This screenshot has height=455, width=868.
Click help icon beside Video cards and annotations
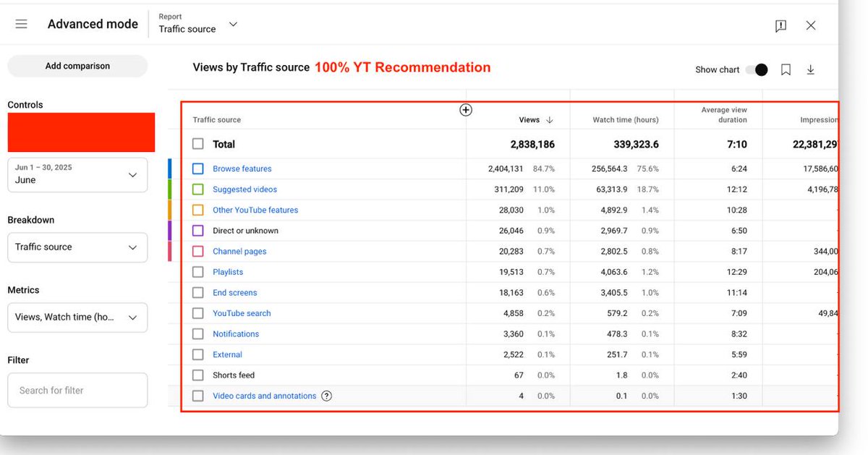[326, 396]
